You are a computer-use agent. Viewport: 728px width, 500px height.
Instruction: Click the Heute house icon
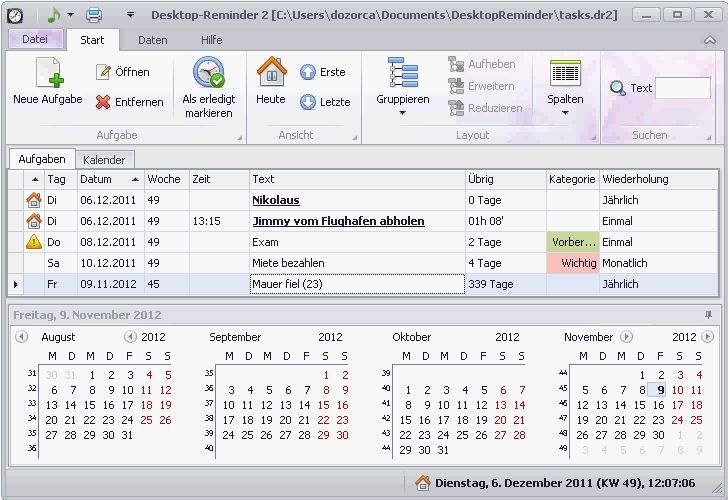click(272, 72)
